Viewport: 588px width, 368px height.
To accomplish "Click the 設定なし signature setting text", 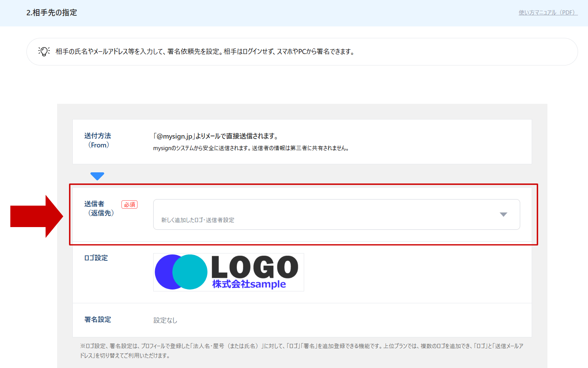I will [165, 320].
